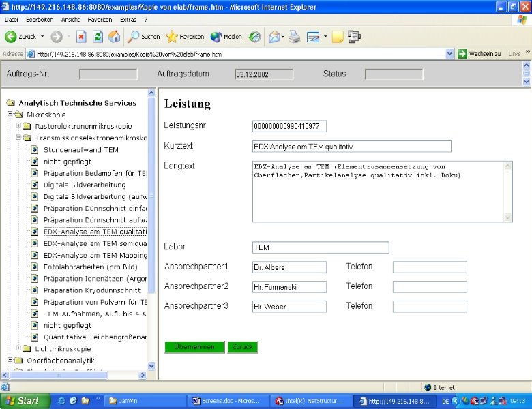Click the Fotolaborarbeiten (pro Bild) item icon
This screenshot has height=409, width=532.
[35, 267]
